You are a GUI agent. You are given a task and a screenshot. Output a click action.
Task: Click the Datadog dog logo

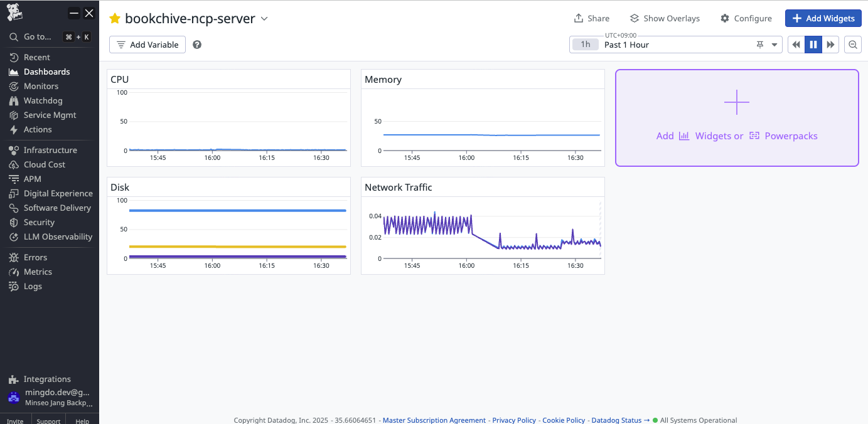[x=14, y=11]
